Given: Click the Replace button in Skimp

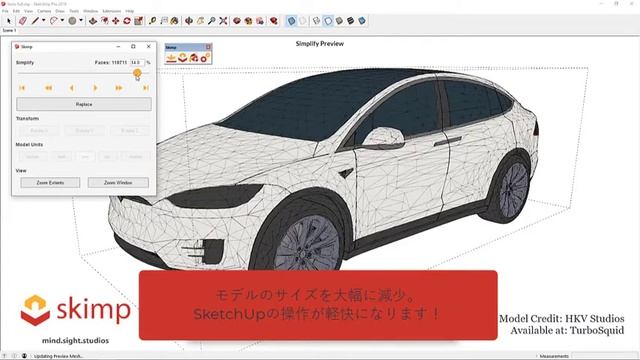Looking at the screenshot, I should coord(84,104).
